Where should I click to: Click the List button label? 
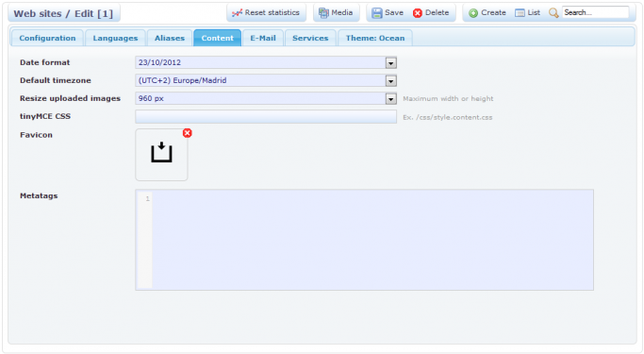coord(534,13)
